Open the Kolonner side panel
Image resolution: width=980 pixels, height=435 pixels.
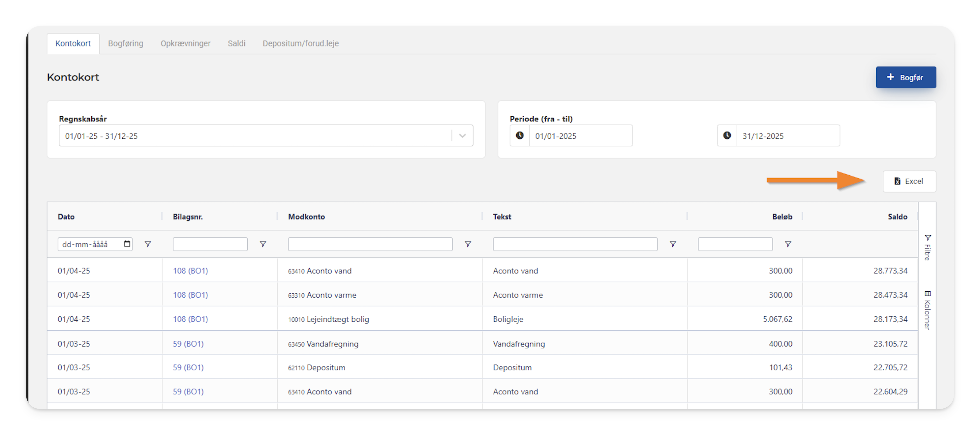(x=928, y=310)
